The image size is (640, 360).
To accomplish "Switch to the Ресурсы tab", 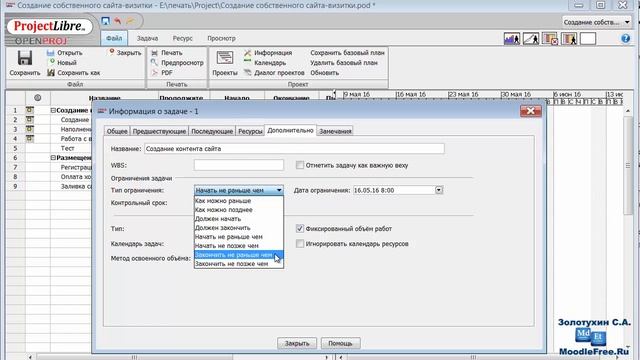I will click(250, 131).
